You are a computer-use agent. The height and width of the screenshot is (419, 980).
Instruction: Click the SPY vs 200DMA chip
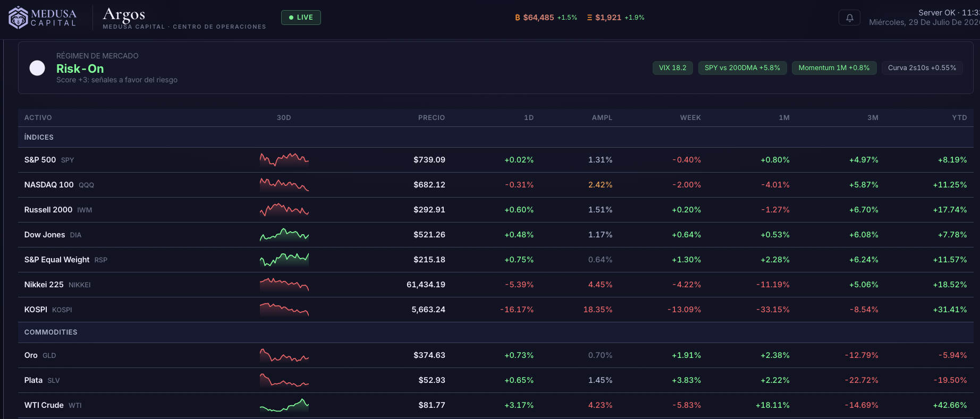[x=742, y=68]
